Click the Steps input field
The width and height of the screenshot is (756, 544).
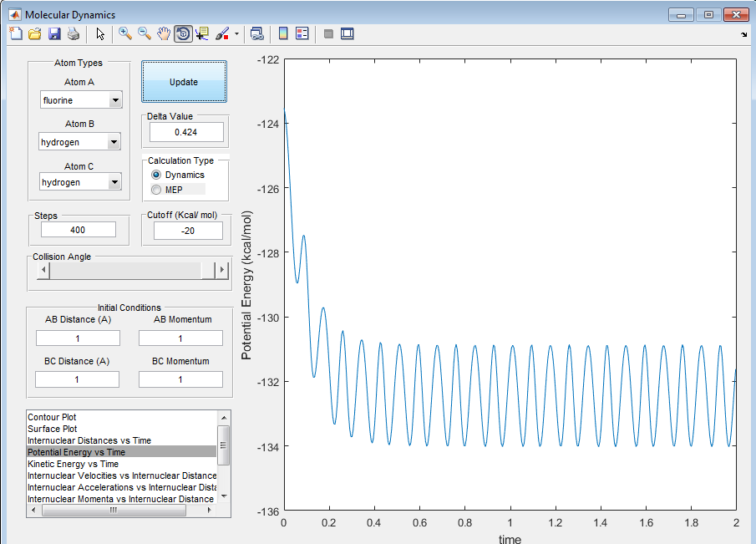[x=78, y=230]
